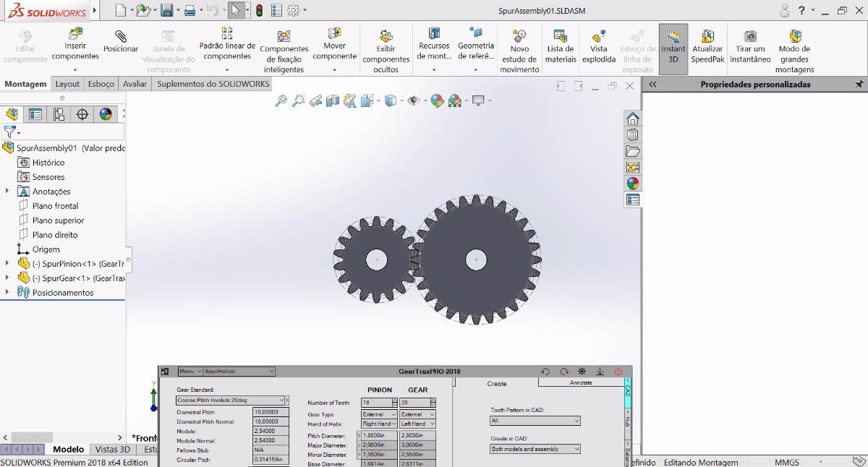
Task: Click Zoom to Fit magnifier icon
Action: click(281, 101)
